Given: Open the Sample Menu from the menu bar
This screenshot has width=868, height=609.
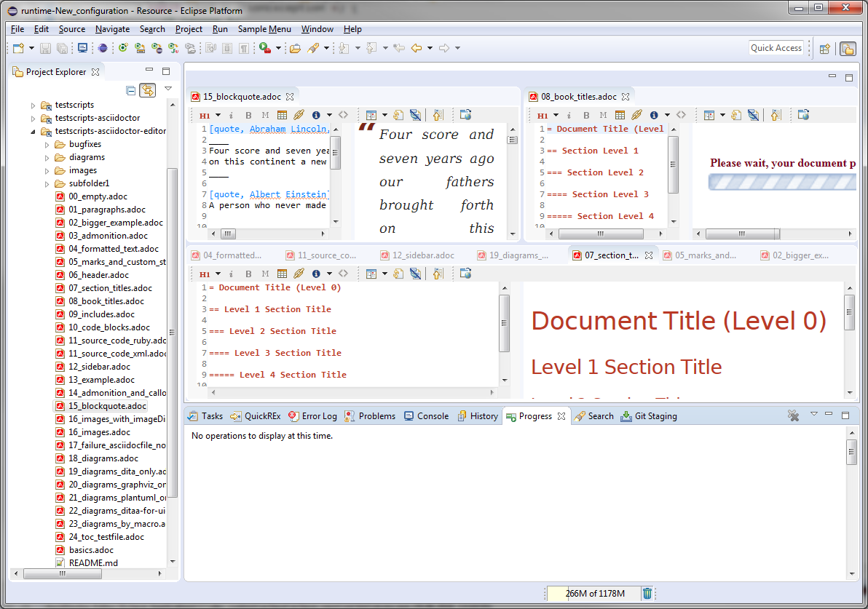Looking at the screenshot, I should 265,29.
